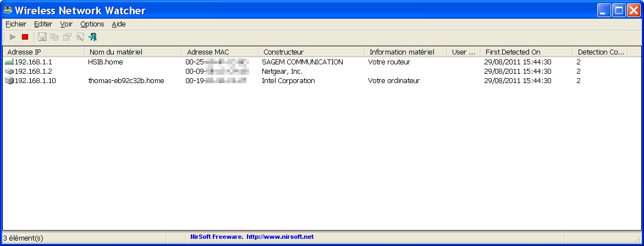Click the User column header
The width and height of the screenshot is (644, 246).
463,52
